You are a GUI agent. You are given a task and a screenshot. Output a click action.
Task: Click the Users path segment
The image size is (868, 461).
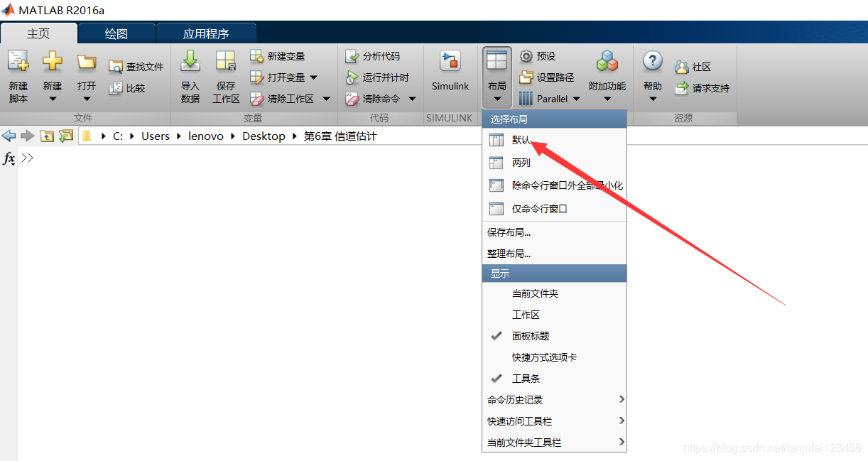click(156, 136)
